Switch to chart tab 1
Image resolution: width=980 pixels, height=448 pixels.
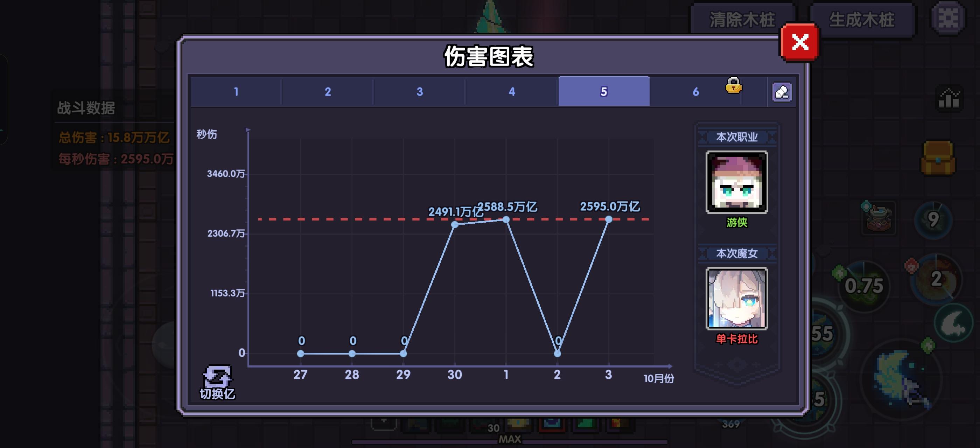[236, 92]
